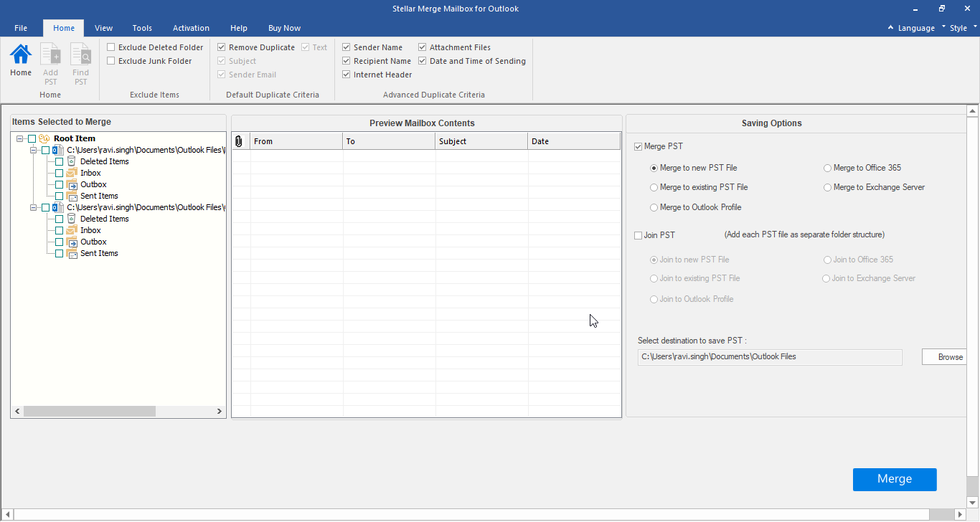Sort by the To column header
Viewport: 980px width, 522px height.
pos(389,141)
